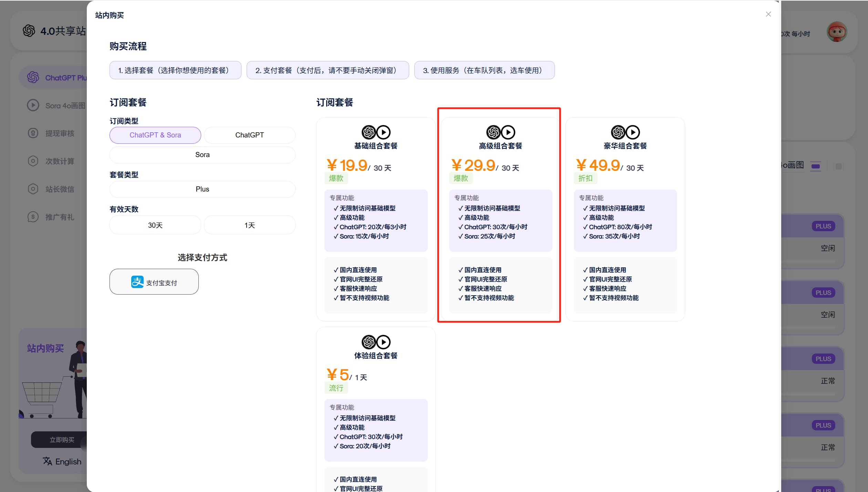Choose 支付宝支付 payment method

click(154, 282)
